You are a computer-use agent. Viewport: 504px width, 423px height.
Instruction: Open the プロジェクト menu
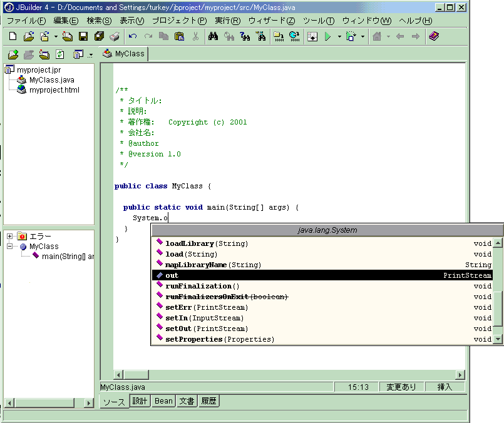[x=179, y=21]
